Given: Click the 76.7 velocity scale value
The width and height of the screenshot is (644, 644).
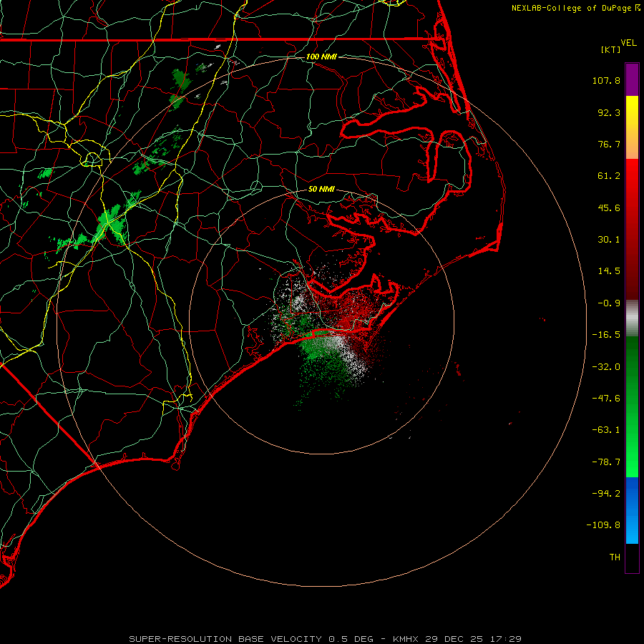Looking at the screenshot, I should point(609,144).
